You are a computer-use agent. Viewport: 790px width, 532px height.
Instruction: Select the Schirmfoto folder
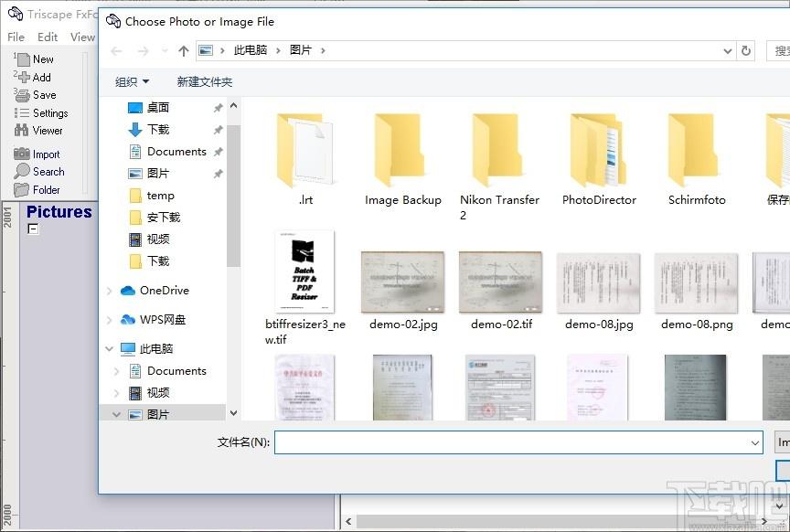coord(697,159)
